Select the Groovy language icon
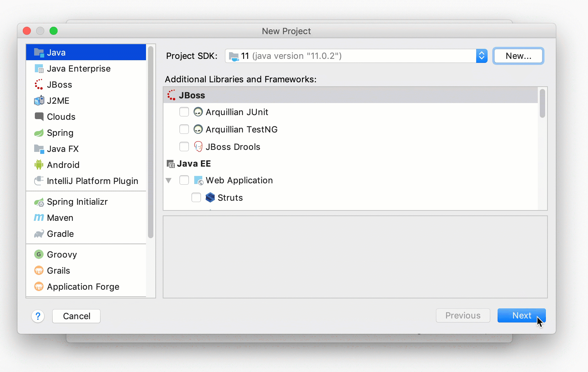This screenshot has height=372, width=588. [x=39, y=254]
